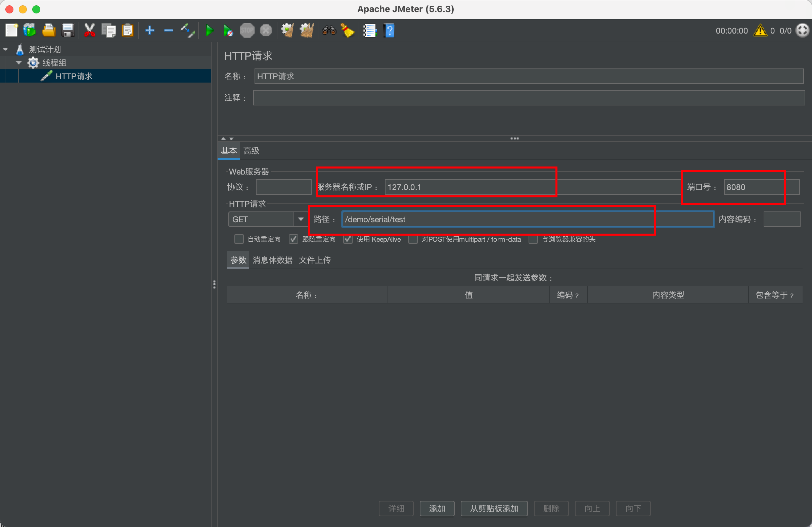
Task: Save the test plan with floppy icon
Action: click(x=68, y=30)
